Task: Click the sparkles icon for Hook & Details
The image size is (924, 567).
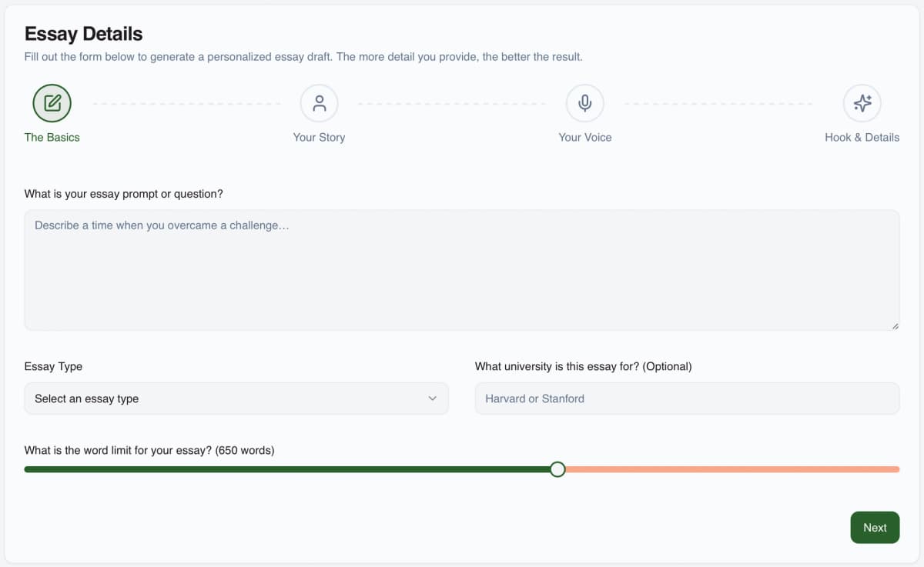Action: 862,103
